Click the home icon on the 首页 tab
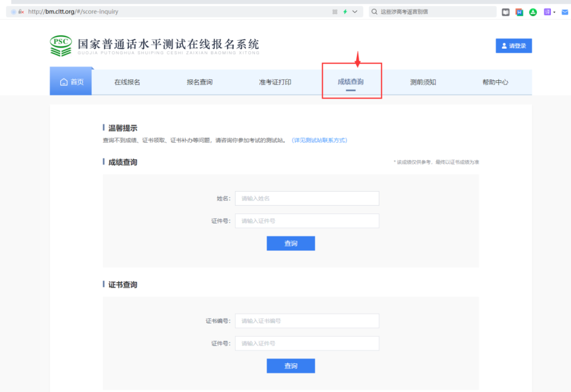571x392 pixels. [63, 82]
